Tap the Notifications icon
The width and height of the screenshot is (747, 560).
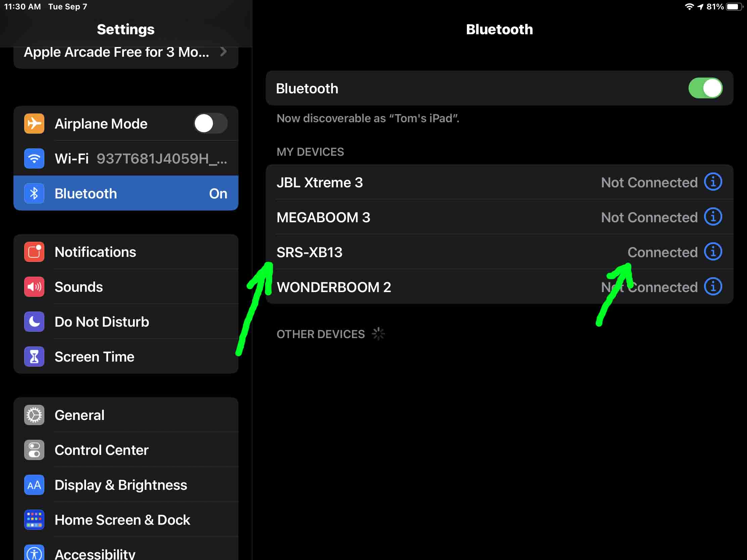coord(34,252)
